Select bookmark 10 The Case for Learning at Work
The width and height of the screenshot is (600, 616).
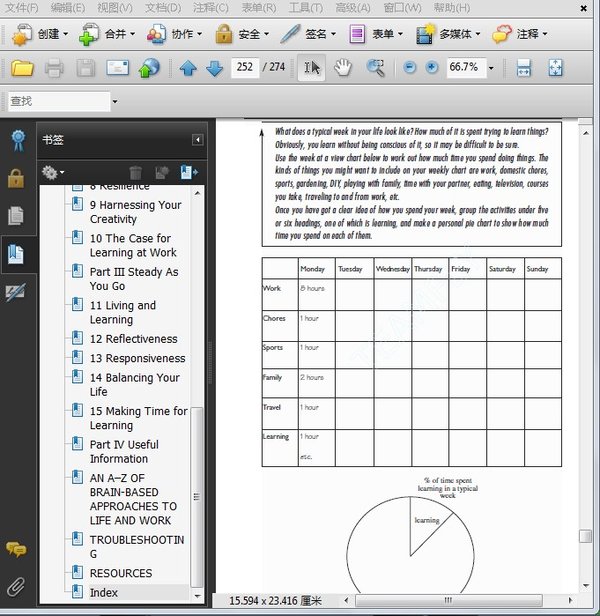pos(133,245)
